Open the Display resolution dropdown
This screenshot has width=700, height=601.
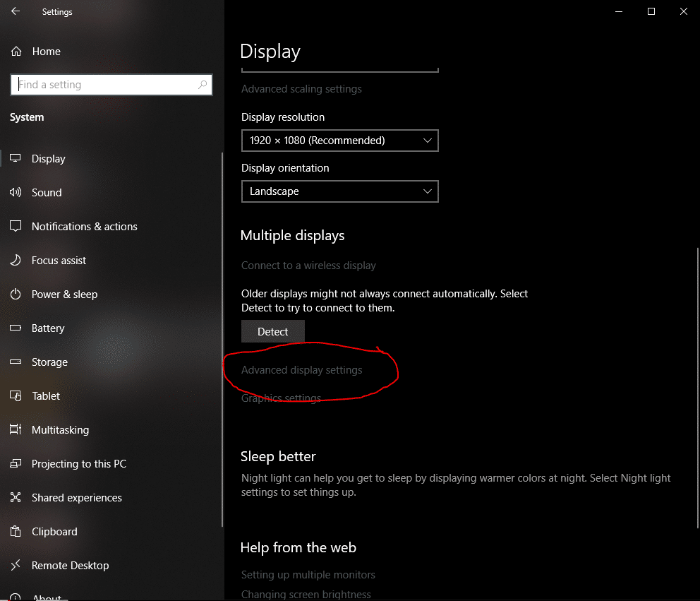(x=339, y=141)
